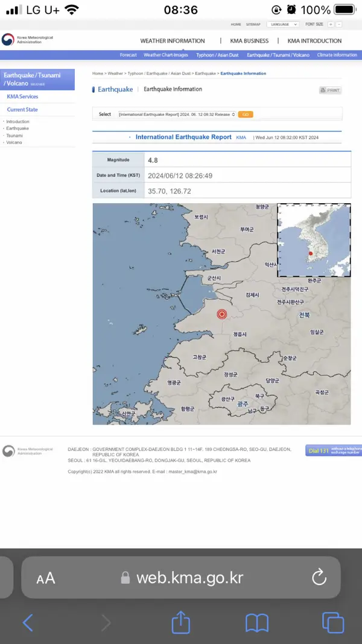
Task: Open Safari tabs overview icon
Action: tap(333, 623)
